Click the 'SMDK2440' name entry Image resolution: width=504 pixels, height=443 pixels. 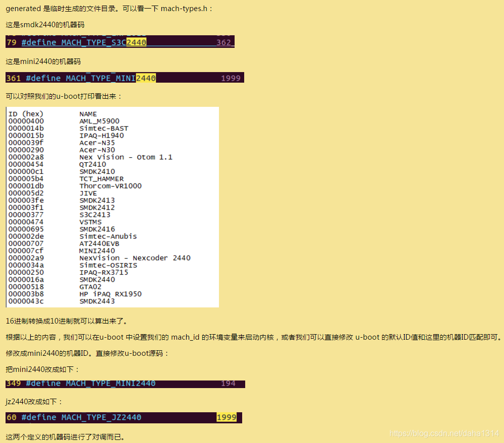coord(97,280)
